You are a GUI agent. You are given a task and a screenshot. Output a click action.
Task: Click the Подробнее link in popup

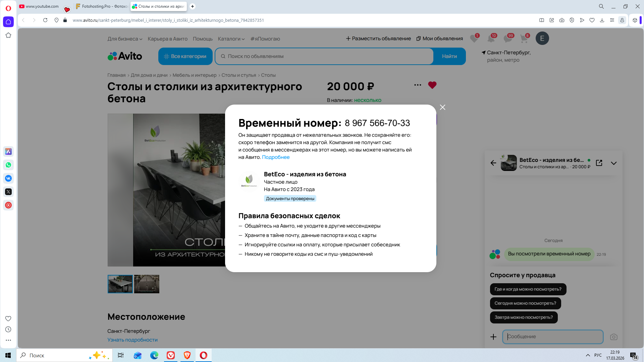(275, 157)
